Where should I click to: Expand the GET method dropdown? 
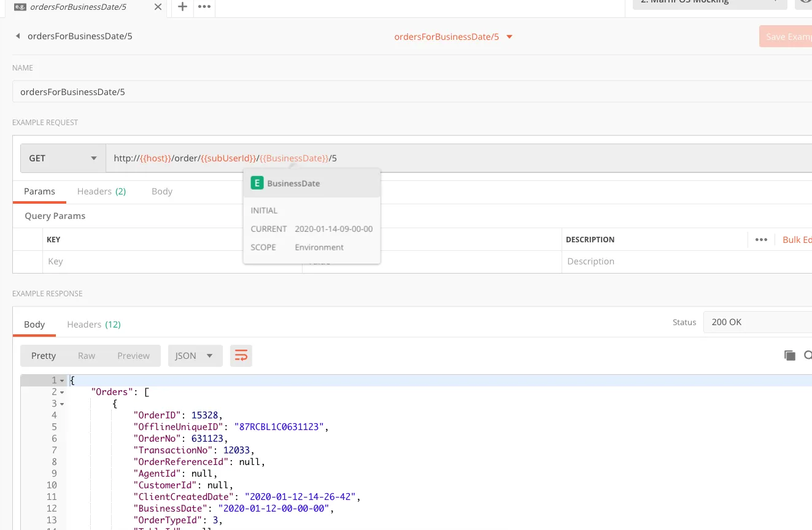[x=63, y=158]
